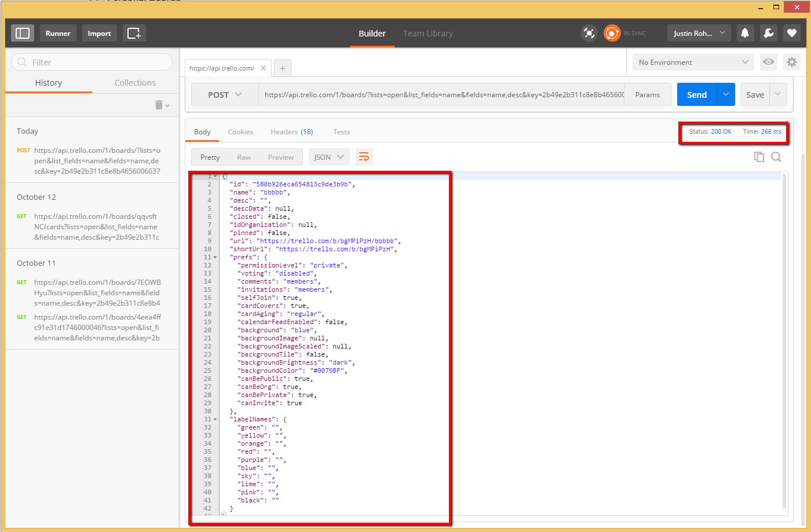This screenshot has width=811, height=532.
Task: Open the Save dropdown arrow
Action: coord(778,94)
